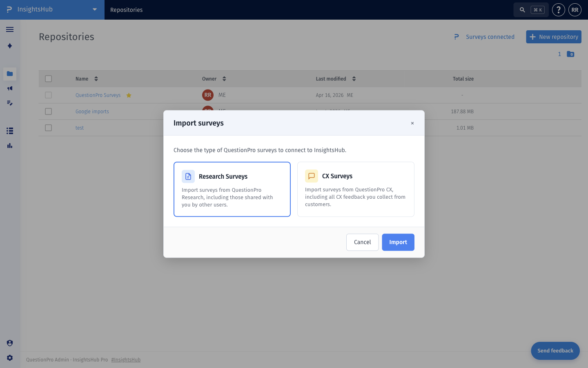Open the test repository link
The height and width of the screenshot is (368, 588).
(80, 128)
